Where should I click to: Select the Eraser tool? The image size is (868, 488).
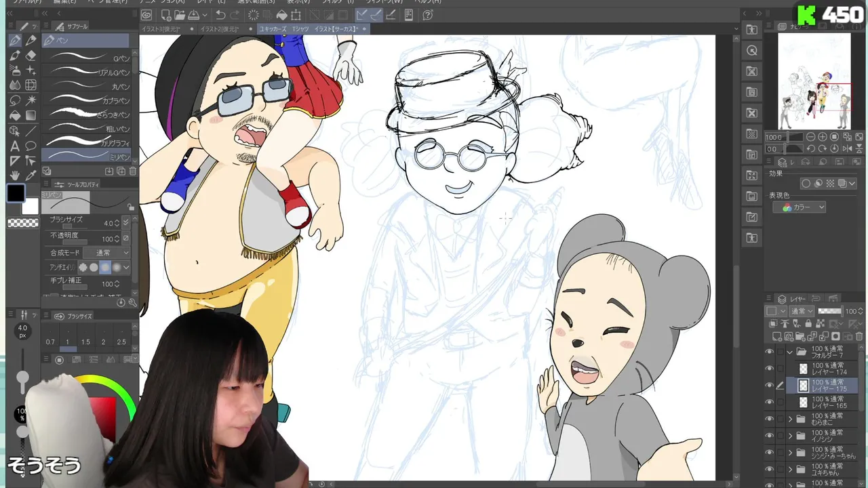[x=31, y=56]
